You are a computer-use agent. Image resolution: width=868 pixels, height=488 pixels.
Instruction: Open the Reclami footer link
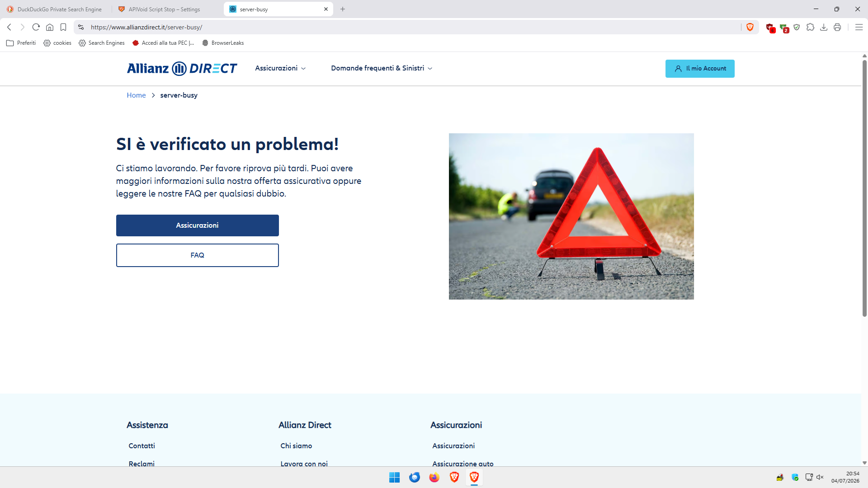pos(142,464)
